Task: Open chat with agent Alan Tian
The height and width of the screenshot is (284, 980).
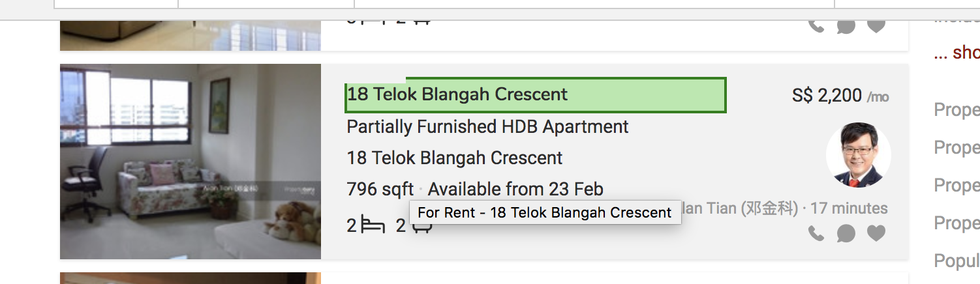Action: (846, 233)
